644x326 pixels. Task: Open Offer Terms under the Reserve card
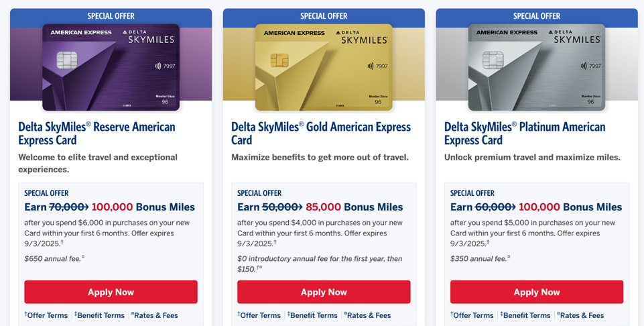click(46, 315)
